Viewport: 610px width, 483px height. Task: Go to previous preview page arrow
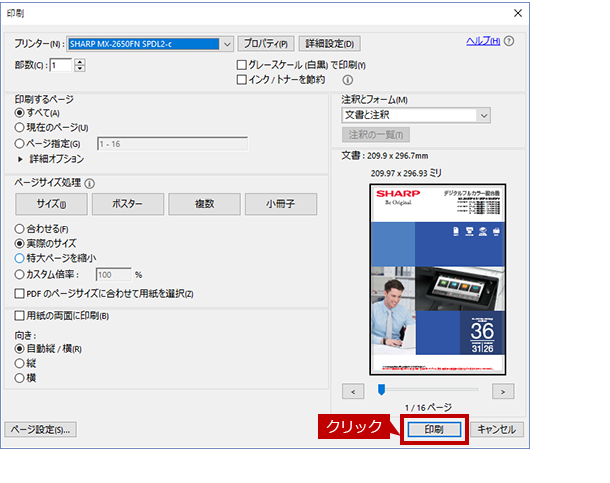coord(353,392)
